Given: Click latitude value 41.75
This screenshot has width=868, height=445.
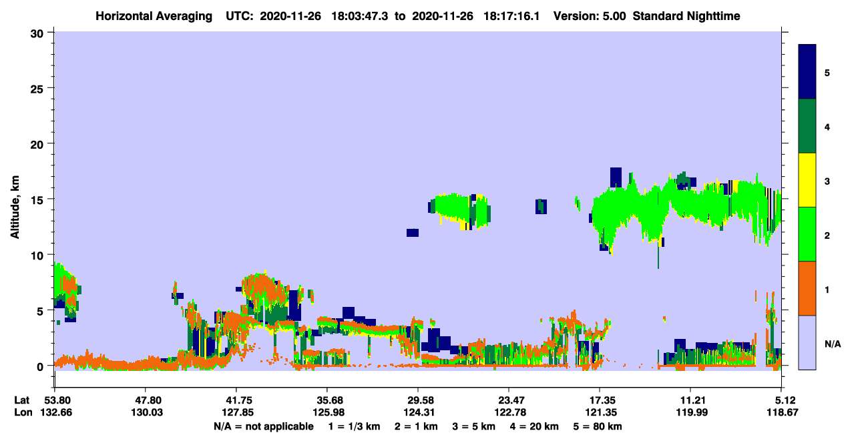Looking at the screenshot, I should pos(236,400).
